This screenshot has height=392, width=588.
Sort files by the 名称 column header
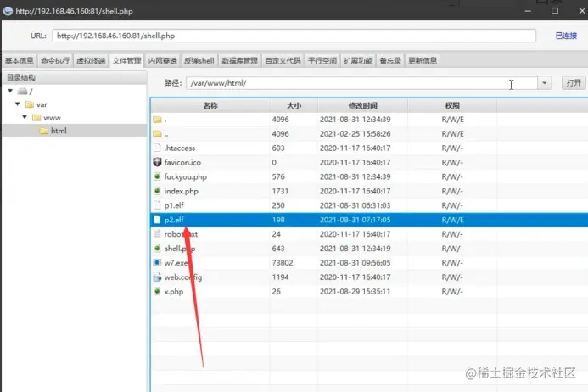pos(210,106)
